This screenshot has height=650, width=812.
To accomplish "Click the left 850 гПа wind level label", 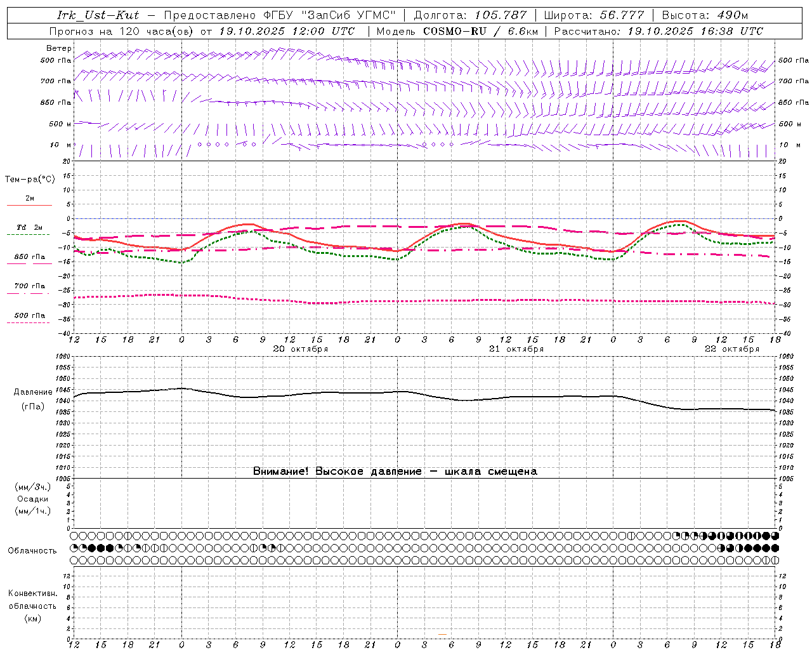I will tap(56, 102).
